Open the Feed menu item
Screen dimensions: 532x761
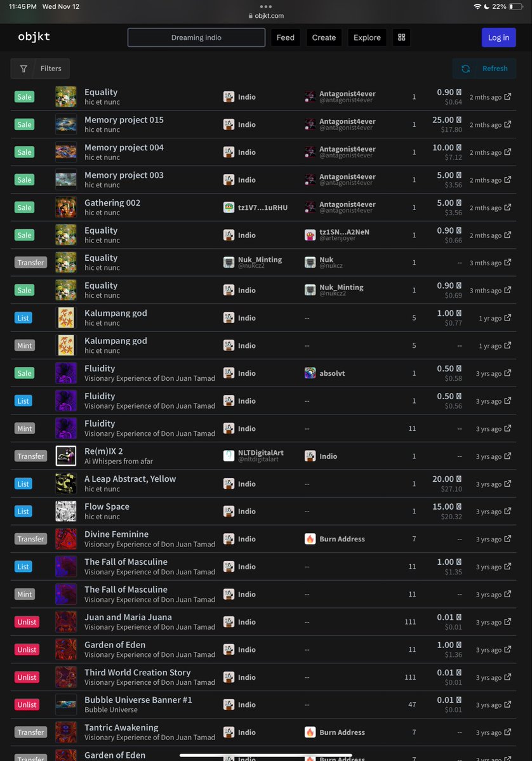tap(286, 37)
